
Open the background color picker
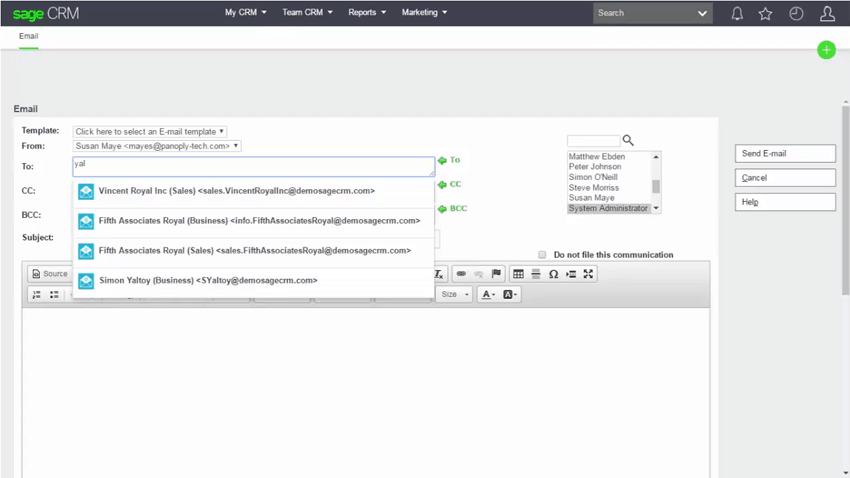coord(510,294)
